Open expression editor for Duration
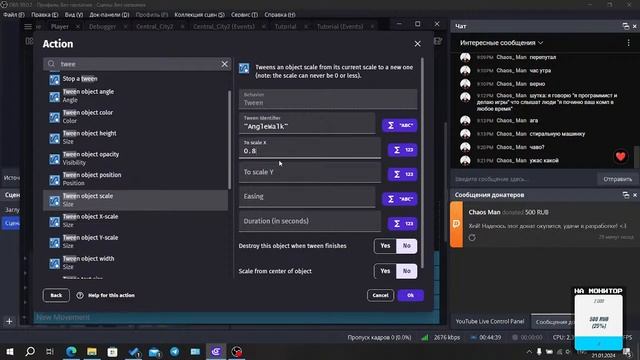This screenshot has width=640, height=360. [402, 224]
